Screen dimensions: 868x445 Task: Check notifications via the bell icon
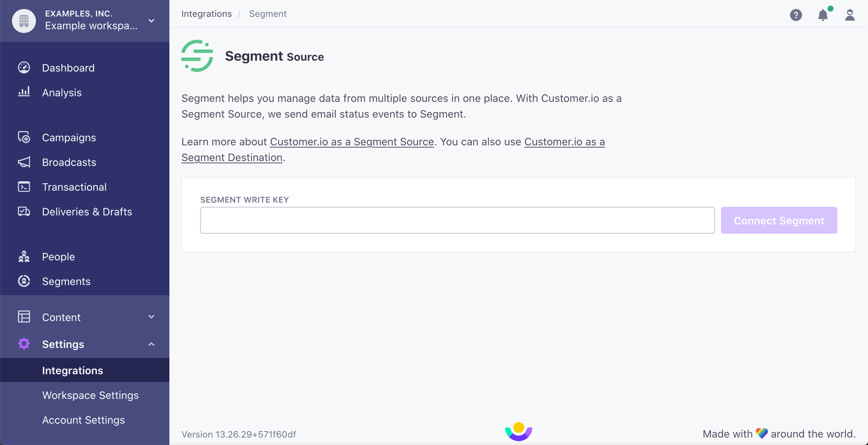(823, 15)
